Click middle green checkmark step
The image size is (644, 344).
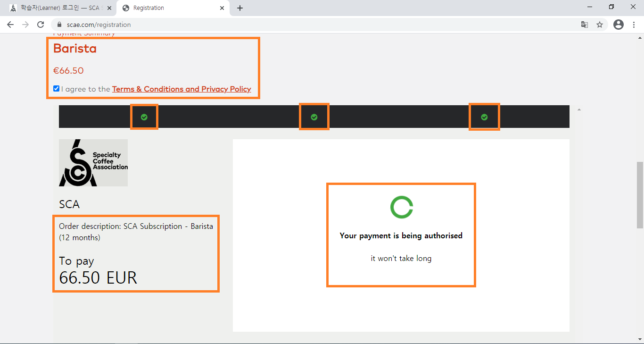coord(314,117)
